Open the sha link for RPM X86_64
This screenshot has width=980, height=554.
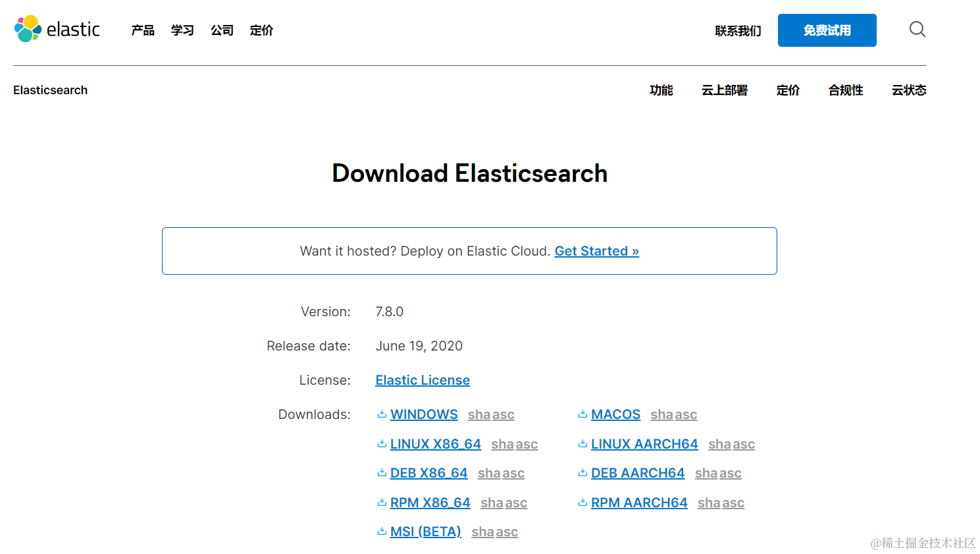(x=492, y=503)
